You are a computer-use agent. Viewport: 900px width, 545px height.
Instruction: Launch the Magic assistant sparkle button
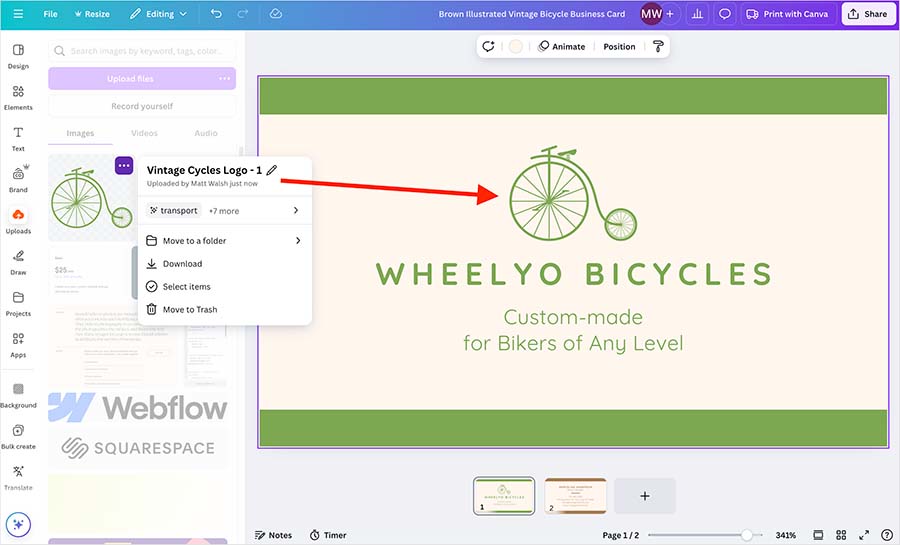(x=18, y=524)
